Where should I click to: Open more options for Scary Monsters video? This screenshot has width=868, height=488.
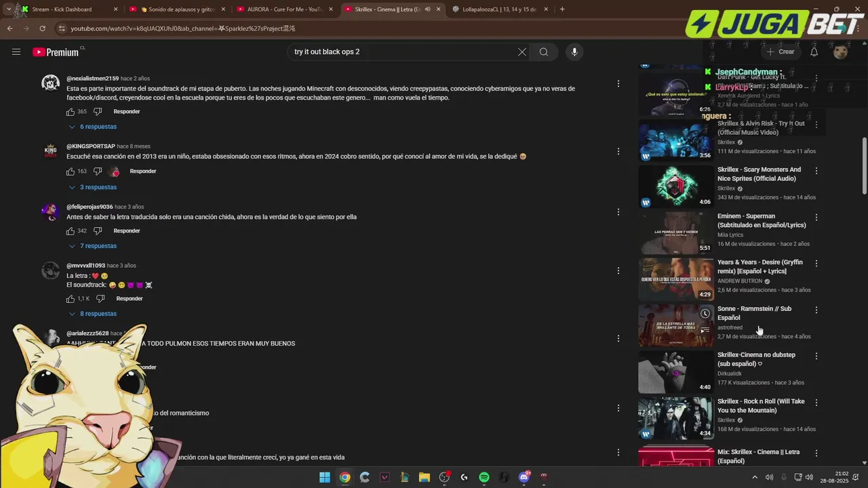[x=816, y=171]
